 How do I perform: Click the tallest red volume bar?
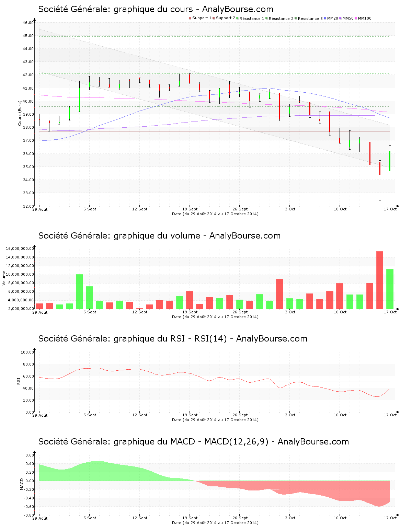380,280
